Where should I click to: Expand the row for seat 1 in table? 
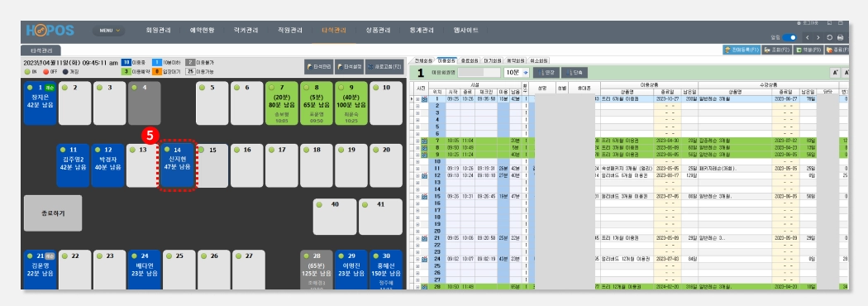click(x=417, y=99)
